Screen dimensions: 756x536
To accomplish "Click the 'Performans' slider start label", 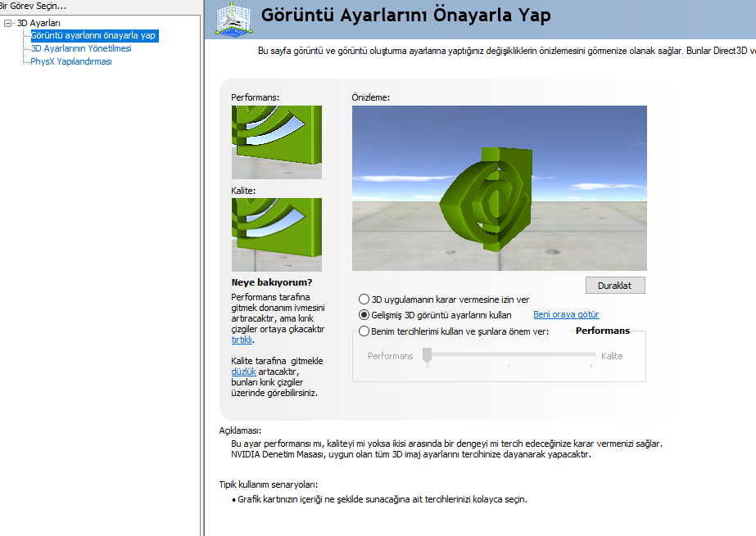I will (391, 356).
